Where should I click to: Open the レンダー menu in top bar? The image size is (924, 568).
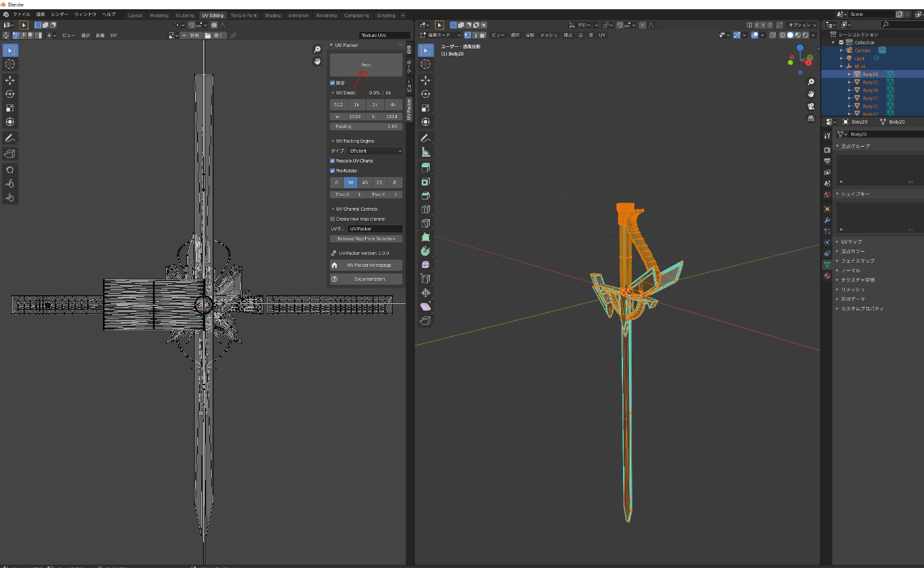(x=59, y=15)
